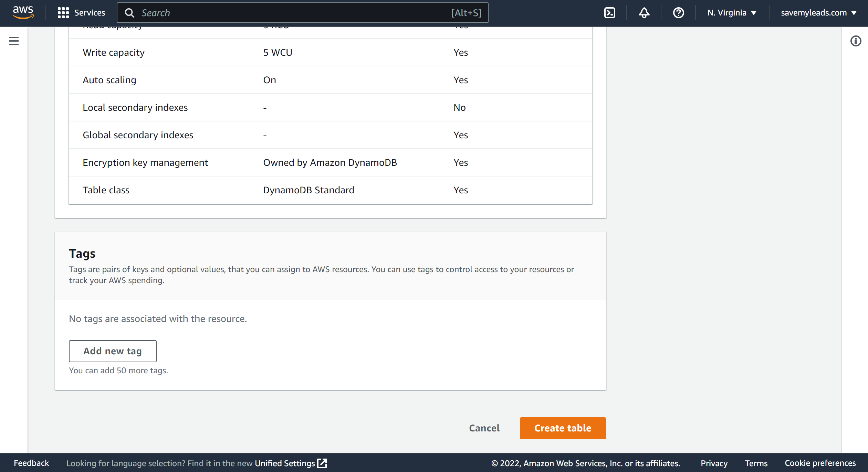The width and height of the screenshot is (868, 472).
Task: Select the 'Auto scaling' row label
Action: pyautogui.click(x=109, y=80)
